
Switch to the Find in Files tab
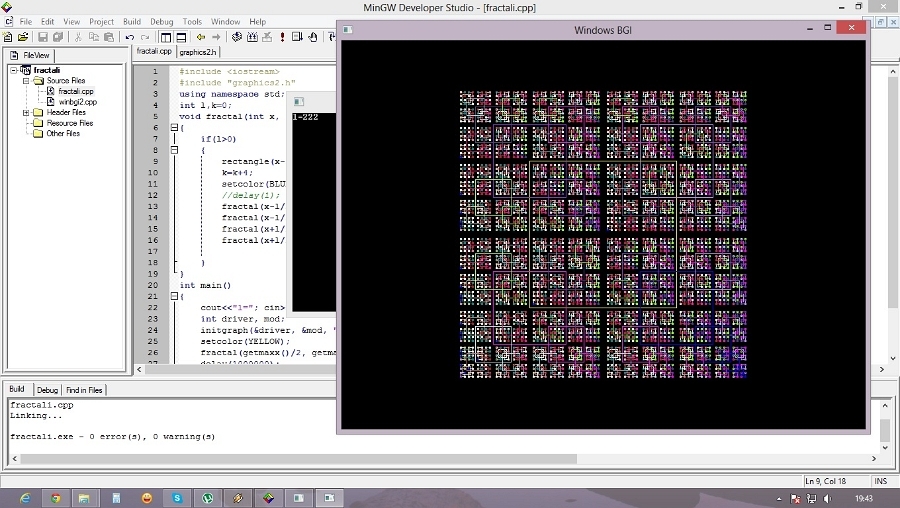pos(84,390)
